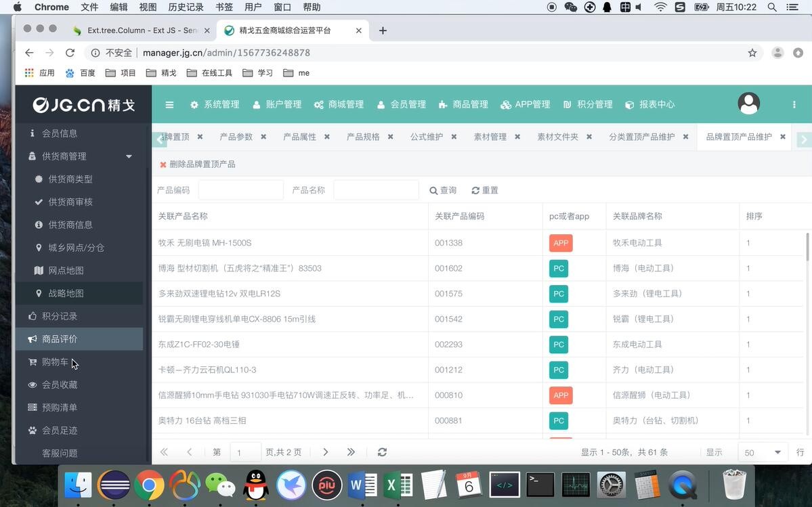Click the 重置 reset button
Viewport: 812px width, 507px height.
485,190
